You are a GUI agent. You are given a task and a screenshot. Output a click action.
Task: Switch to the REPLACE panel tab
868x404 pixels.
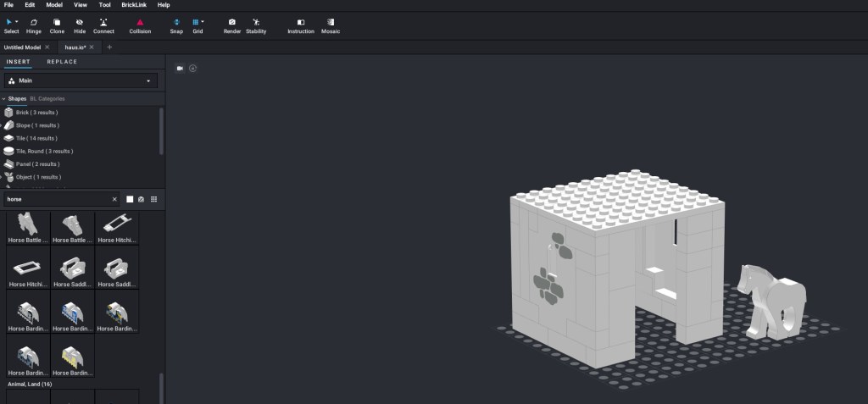pos(62,62)
